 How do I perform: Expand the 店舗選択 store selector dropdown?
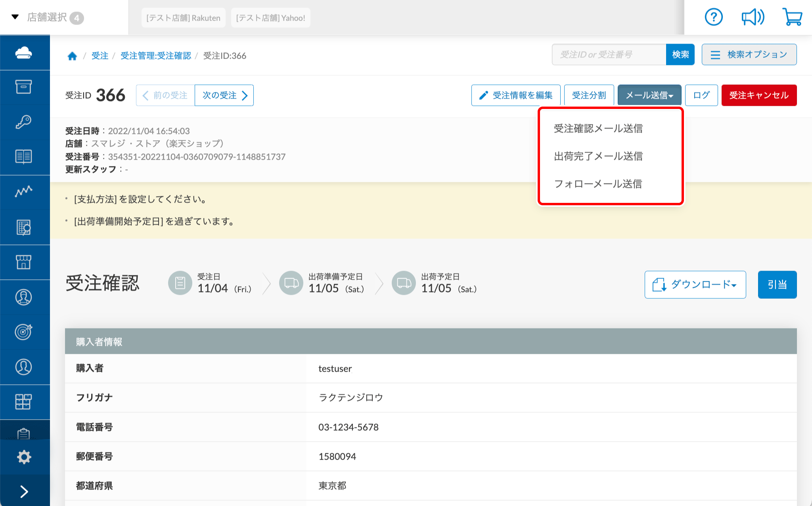47,17
